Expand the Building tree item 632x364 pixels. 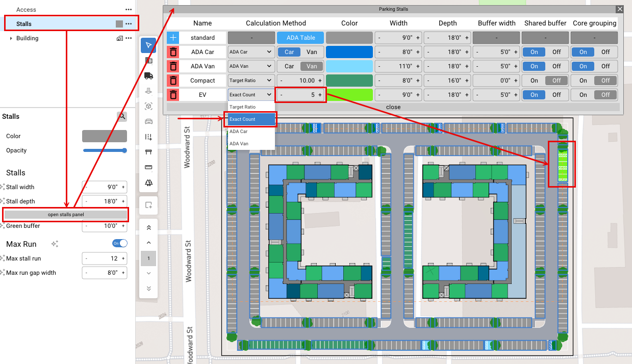pos(11,38)
